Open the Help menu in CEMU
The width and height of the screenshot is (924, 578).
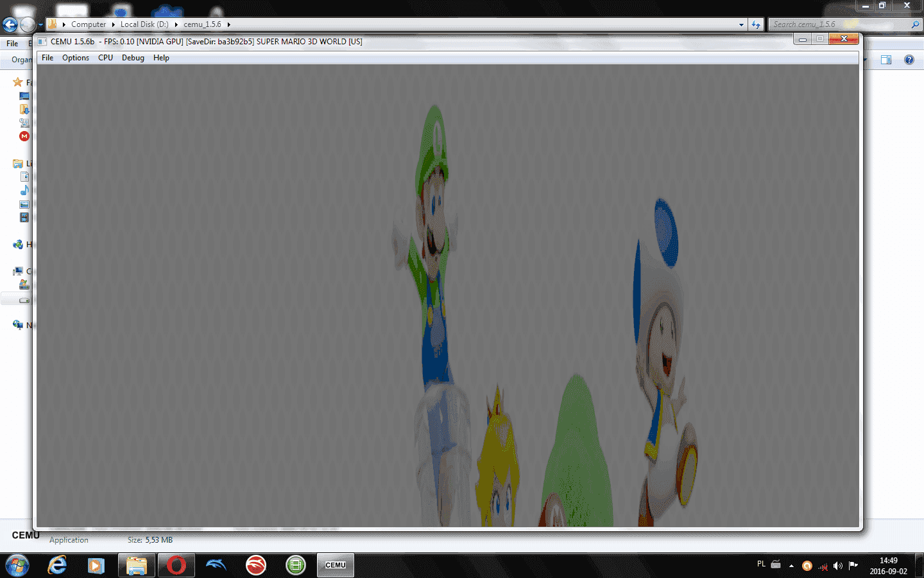[161, 58]
